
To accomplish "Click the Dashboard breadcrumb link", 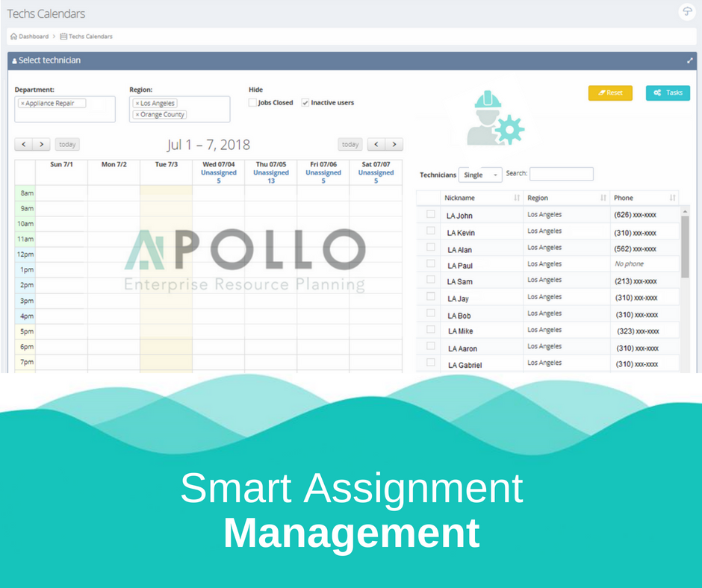I will click(x=34, y=37).
